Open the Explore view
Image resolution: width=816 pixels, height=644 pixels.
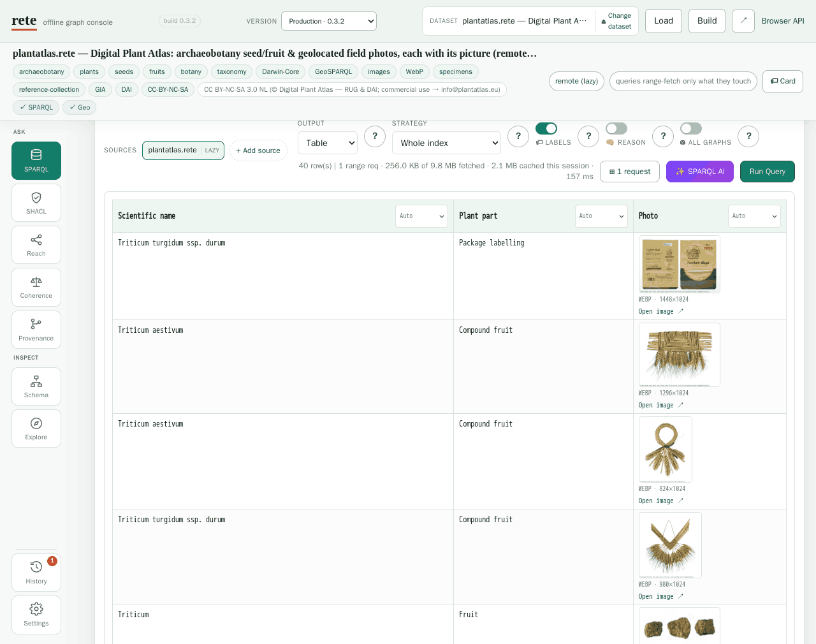click(36, 428)
